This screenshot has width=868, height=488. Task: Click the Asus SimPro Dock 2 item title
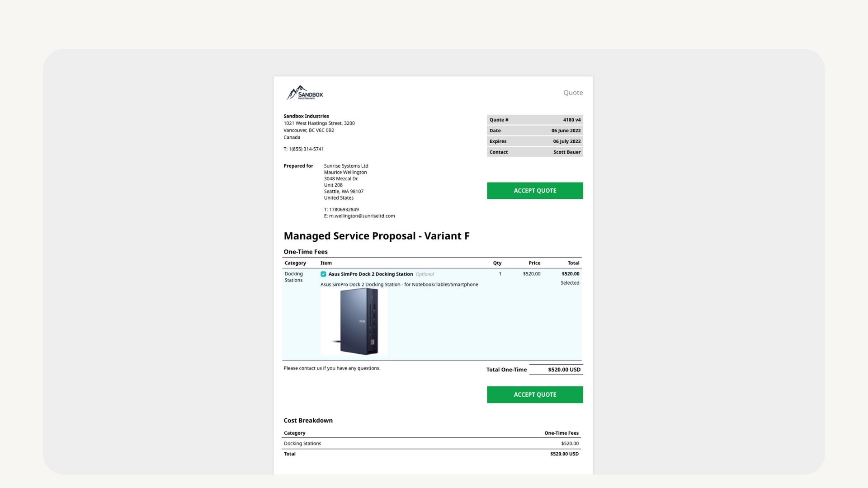370,274
